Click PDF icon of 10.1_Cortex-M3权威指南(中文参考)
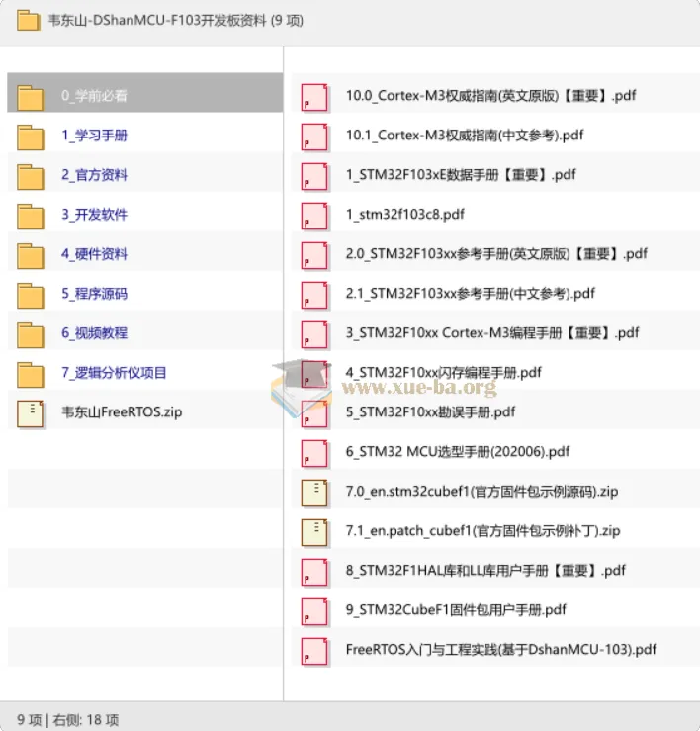This screenshot has height=731, width=700. pyautogui.click(x=314, y=137)
